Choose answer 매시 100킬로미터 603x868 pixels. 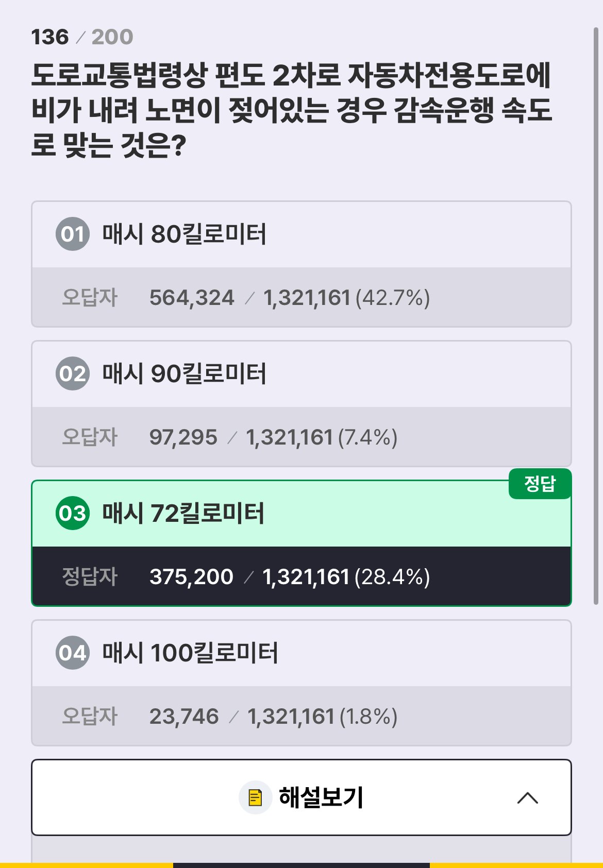click(190, 653)
